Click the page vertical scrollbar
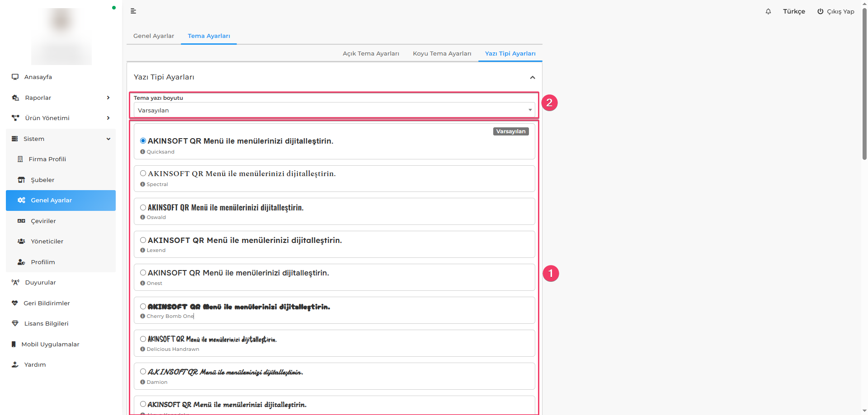This screenshot has width=868, height=415. pos(864,90)
